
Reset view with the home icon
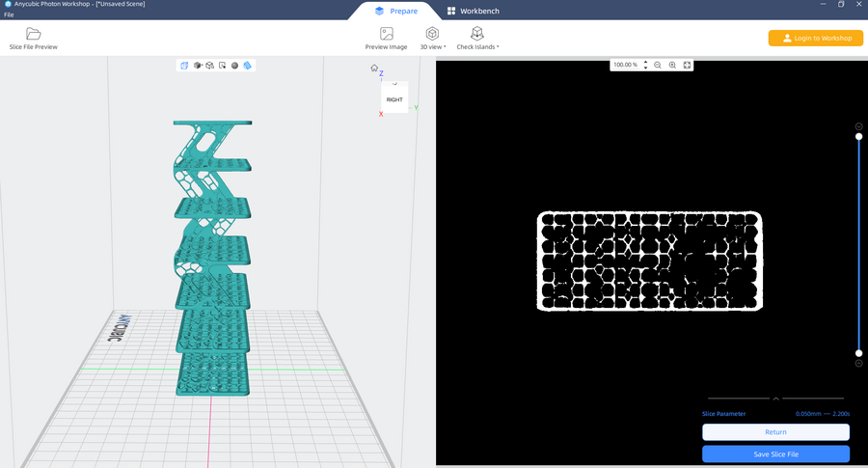(x=374, y=68)
